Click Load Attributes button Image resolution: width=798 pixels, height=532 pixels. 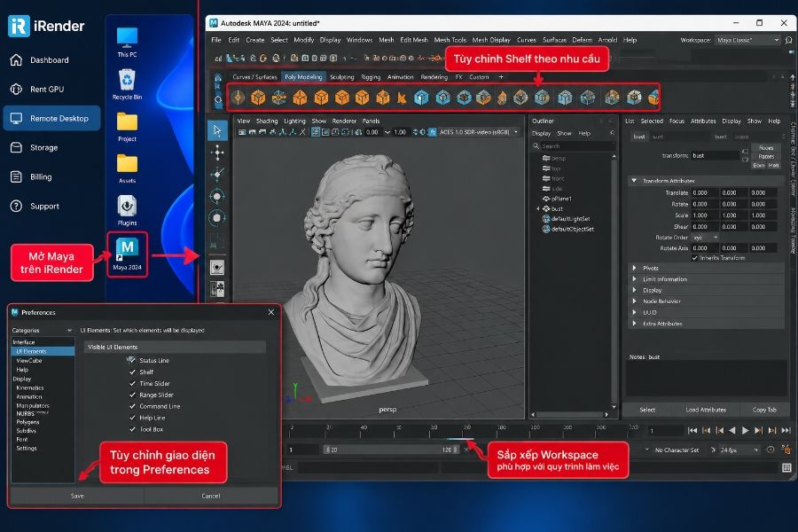click(706, 410)
